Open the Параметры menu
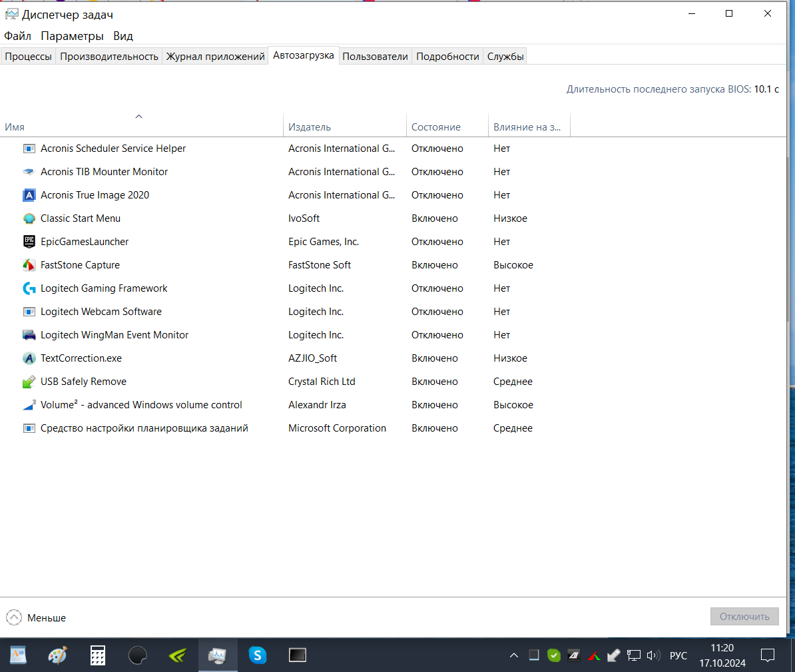The width and height of the screenshot is (795, 672). [72, 36]
